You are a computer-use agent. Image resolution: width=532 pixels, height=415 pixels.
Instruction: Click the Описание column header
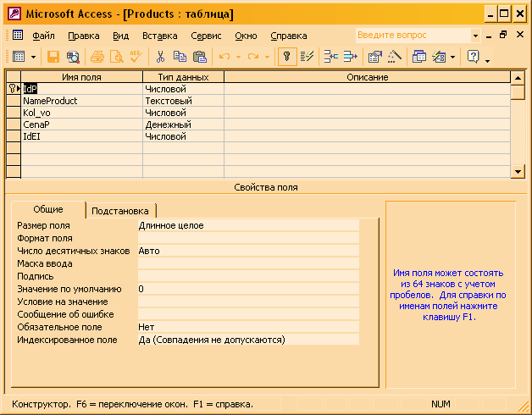point(367,77)
